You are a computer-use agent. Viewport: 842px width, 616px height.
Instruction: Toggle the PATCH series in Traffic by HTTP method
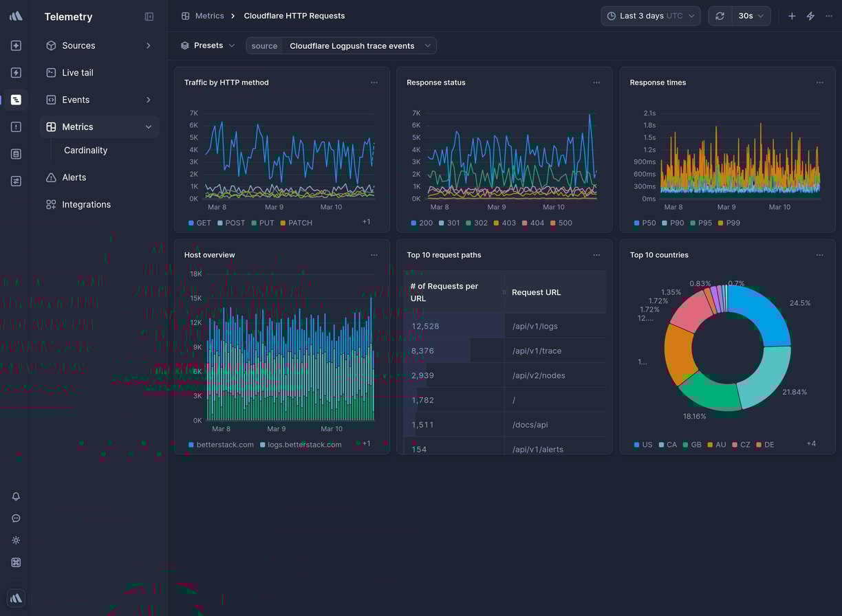point(296,223)
